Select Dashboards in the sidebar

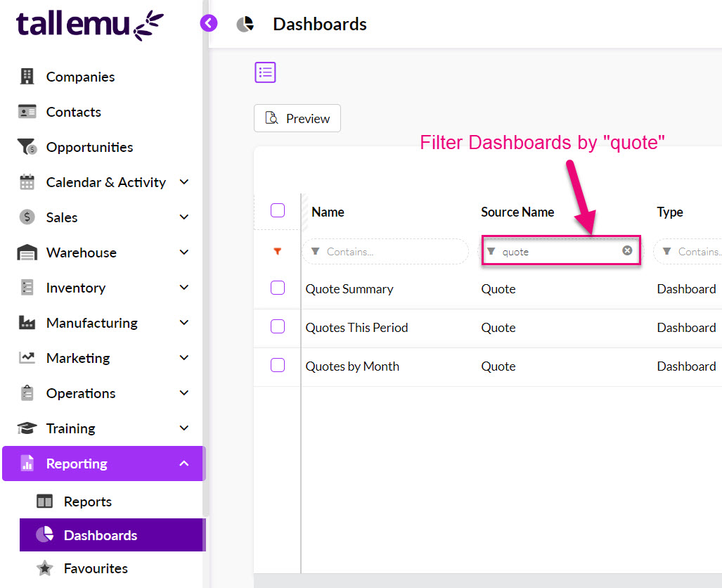100,535
